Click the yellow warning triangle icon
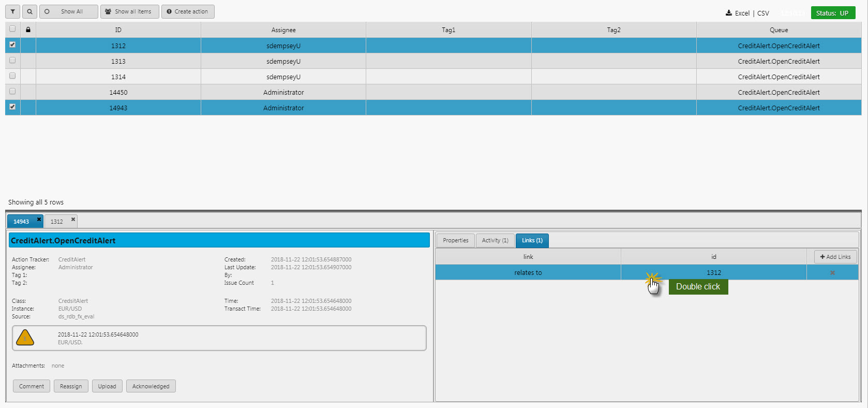Image resolution: width=868 pixels, height=408 pixels. 25,338
